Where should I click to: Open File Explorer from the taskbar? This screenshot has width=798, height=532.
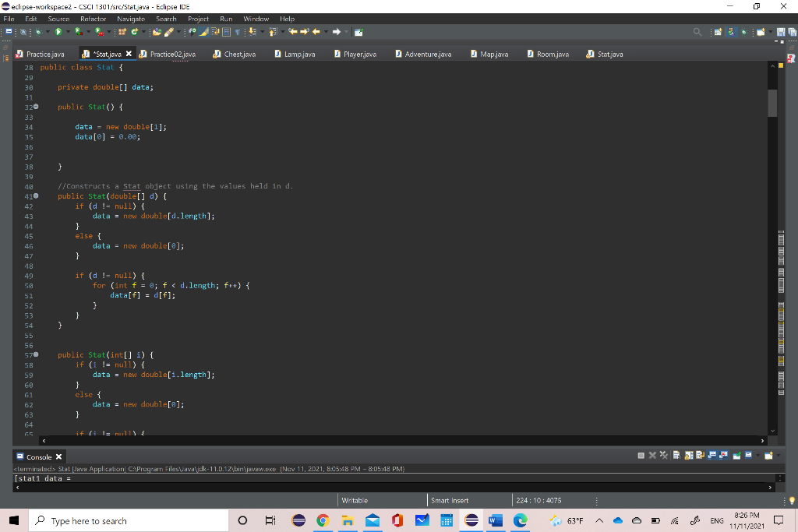pos(348,520)
